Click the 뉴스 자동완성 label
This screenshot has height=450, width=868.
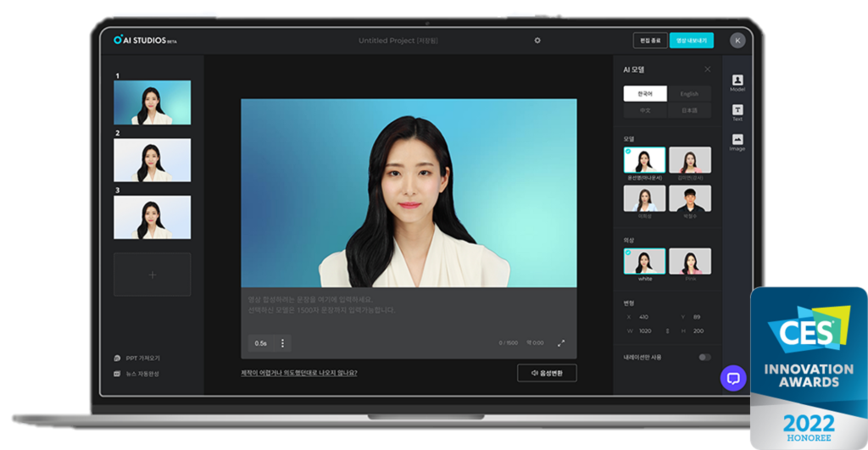142,374
